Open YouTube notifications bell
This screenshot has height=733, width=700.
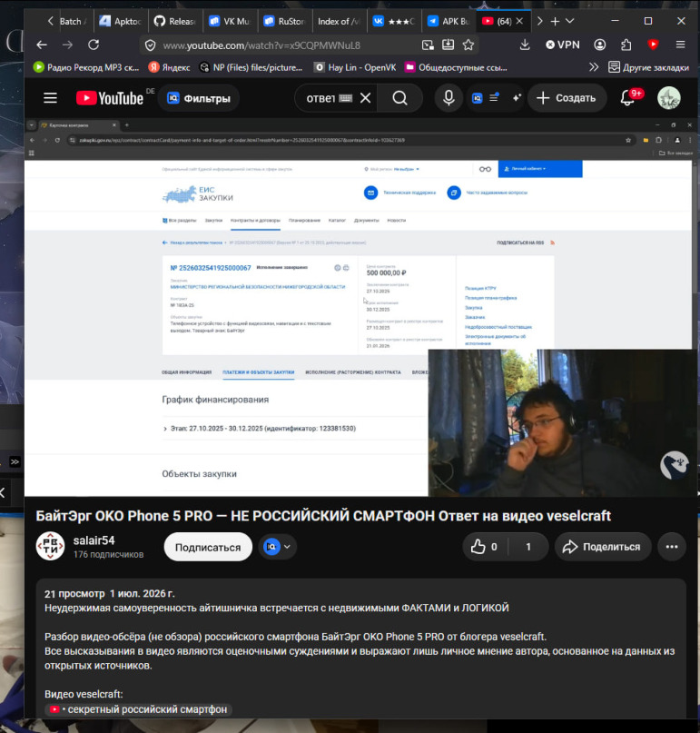click(627, 98)
